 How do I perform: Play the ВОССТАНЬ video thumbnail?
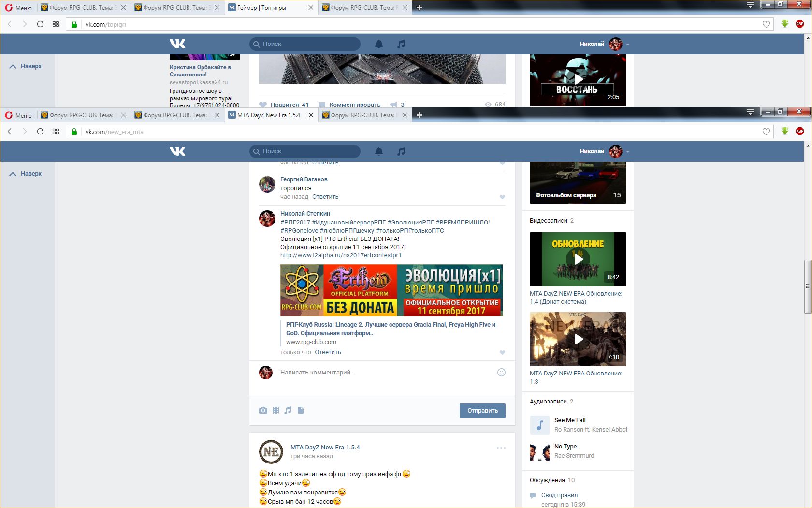[578, 80]
